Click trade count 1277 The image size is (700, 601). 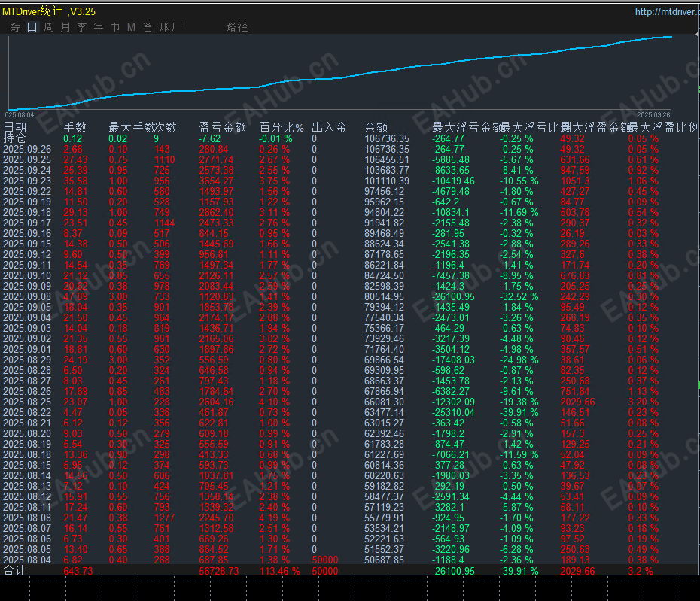[164, 518]
